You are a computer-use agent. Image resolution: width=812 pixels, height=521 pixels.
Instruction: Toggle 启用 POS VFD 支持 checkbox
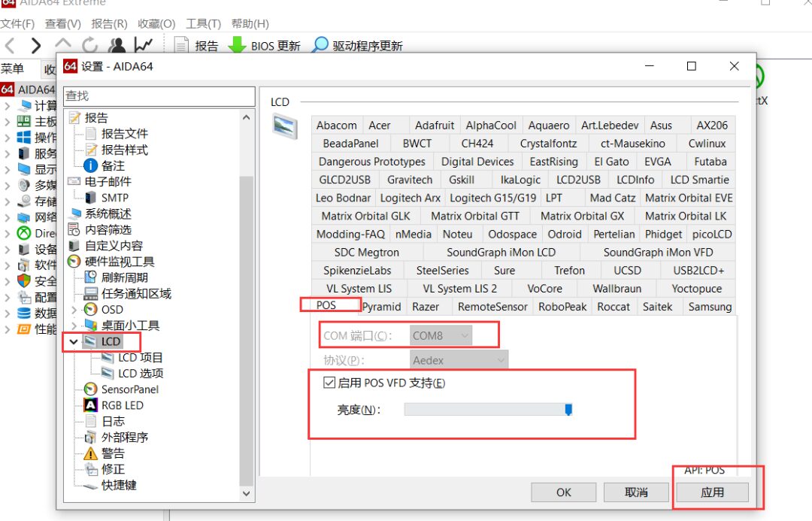[x=329, y=383]
